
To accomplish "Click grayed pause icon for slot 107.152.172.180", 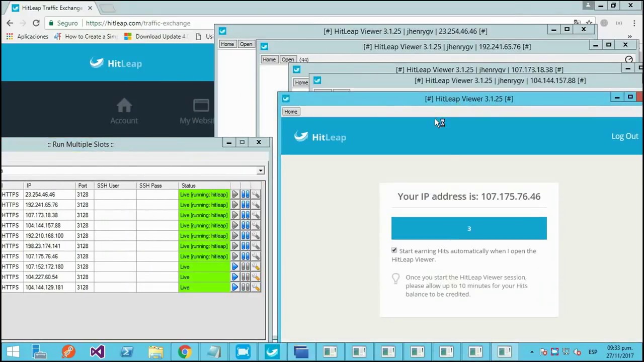I will (245, 267).
